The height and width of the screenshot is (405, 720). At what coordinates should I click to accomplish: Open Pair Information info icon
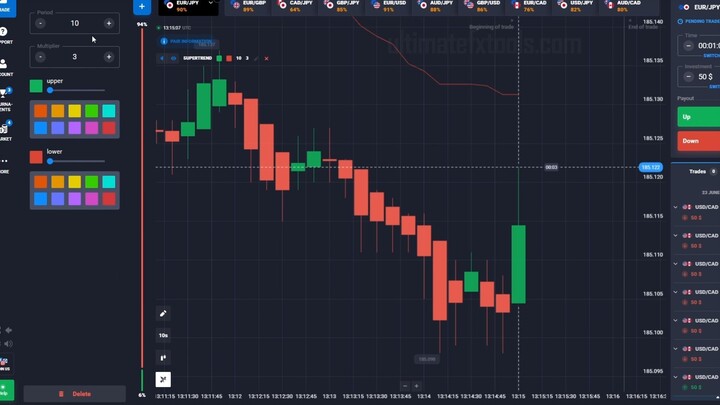click(x=164, y=41)
